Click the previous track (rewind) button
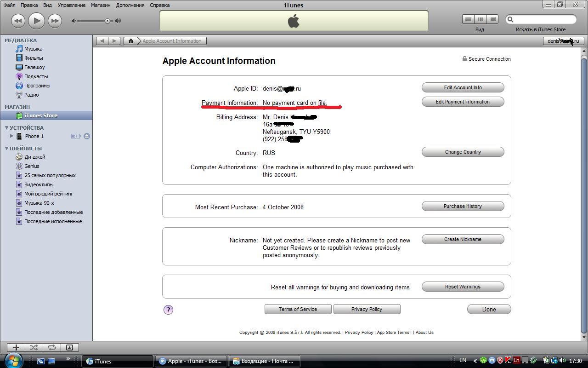Screen dimensions: 588x368 click(x=18, y=21)
